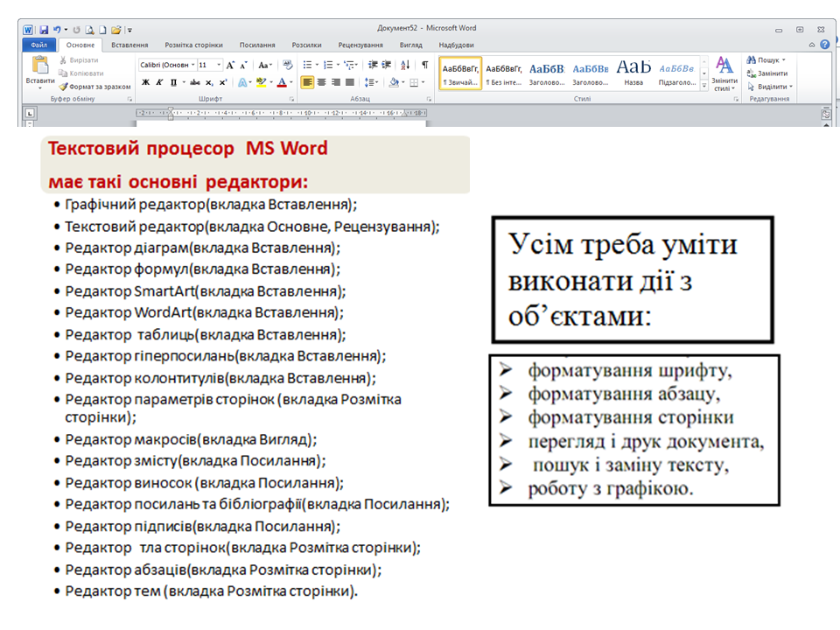Sort the selected text alphabetically
The image size is (840, 630).
click(405, 66)
